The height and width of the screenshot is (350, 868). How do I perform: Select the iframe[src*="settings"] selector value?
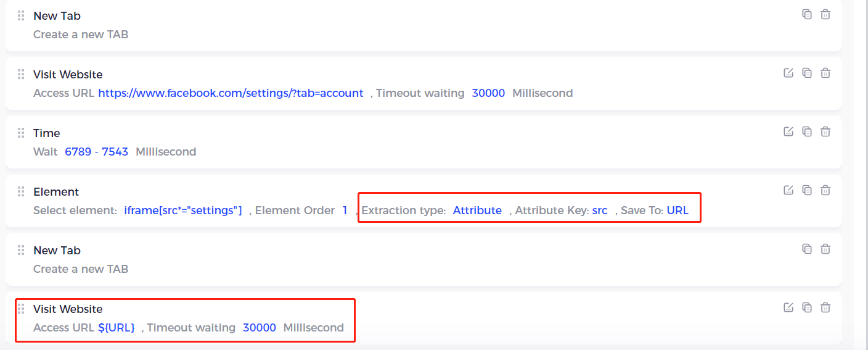pyautogui.click(x=183, y=210)
